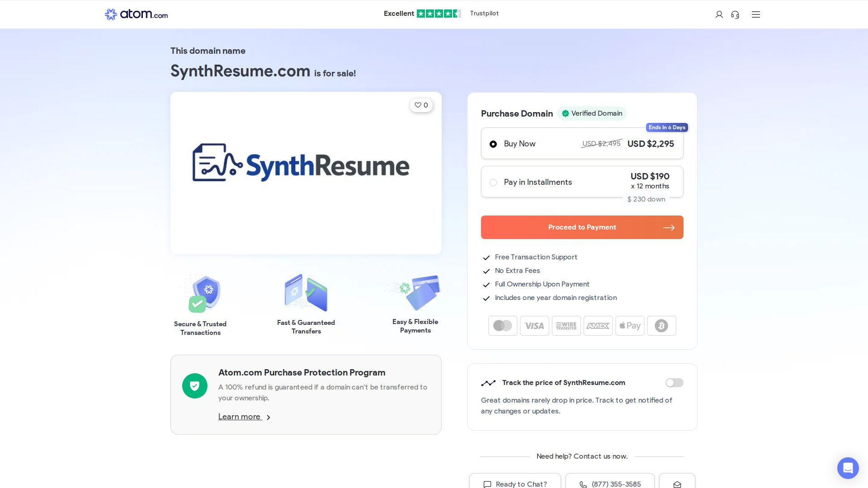Open the chat widget bubble

(848, 468)
